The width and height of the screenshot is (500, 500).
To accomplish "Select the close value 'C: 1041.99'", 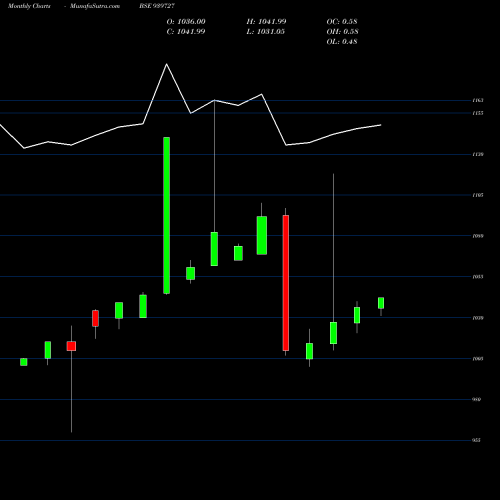I will click(186, 32).
